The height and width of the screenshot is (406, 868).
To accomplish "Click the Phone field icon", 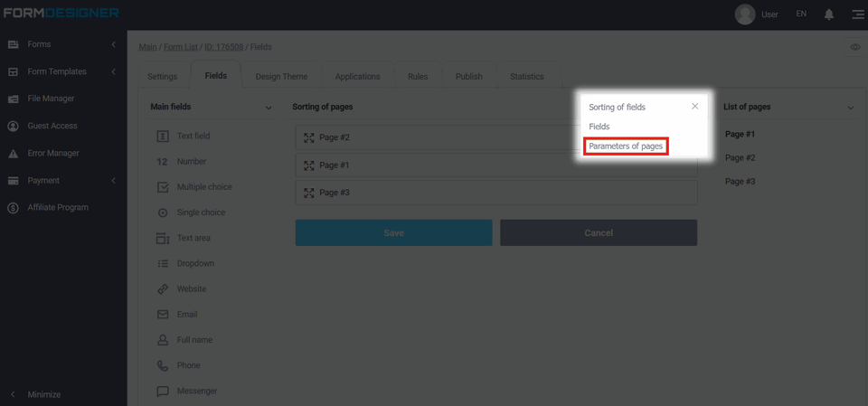I will pos(163,365).
